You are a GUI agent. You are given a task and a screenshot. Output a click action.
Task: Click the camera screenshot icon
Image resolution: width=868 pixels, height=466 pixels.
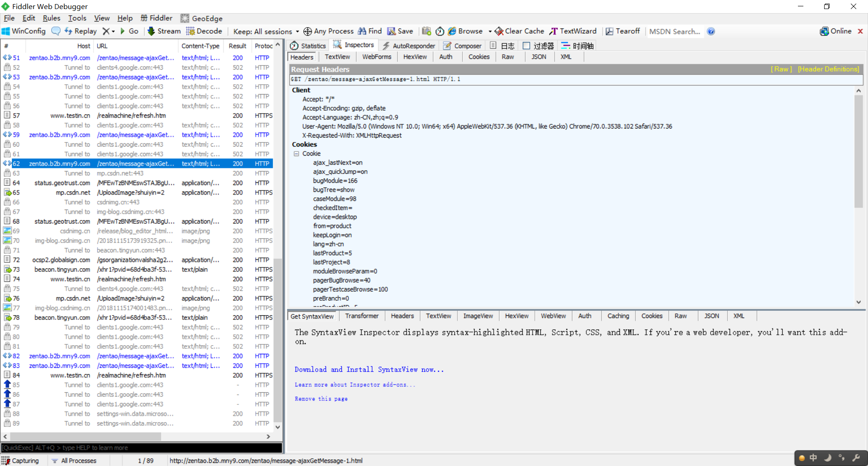(426, 31)
